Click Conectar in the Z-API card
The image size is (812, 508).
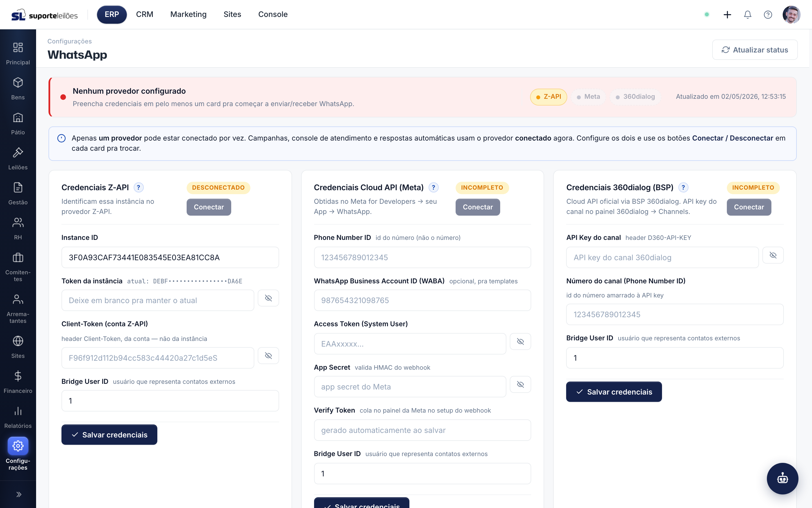pos(209,207)
